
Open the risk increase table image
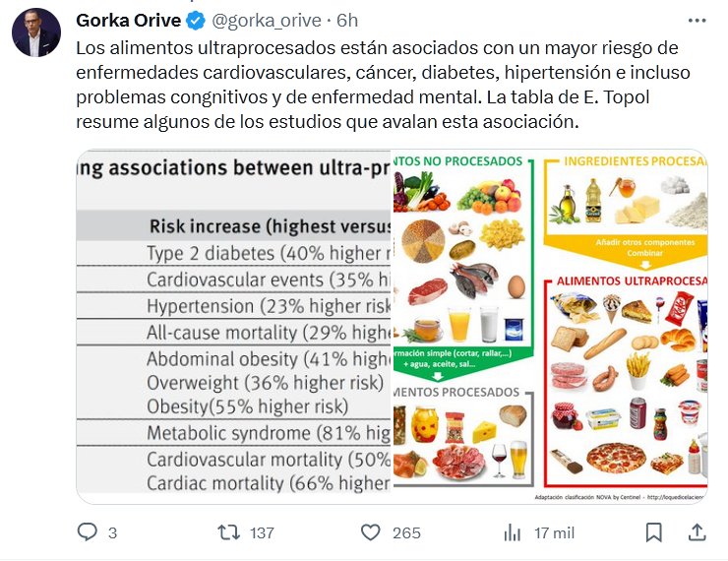click(x=234, y=327)
